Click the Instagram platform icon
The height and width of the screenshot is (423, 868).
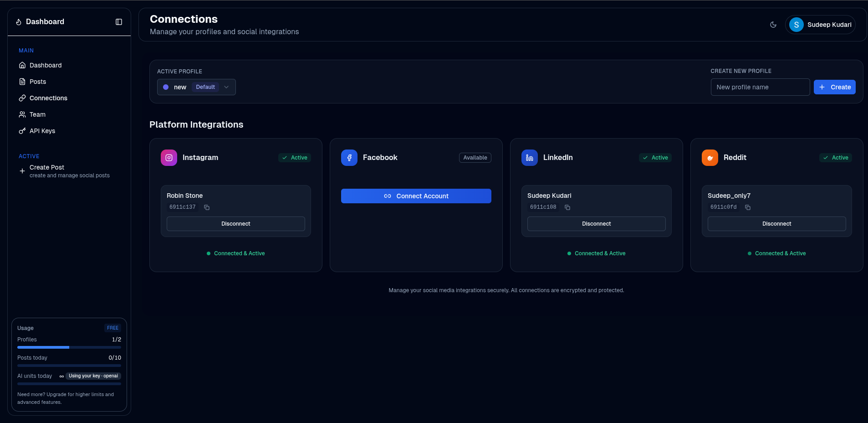click(169, 158)
